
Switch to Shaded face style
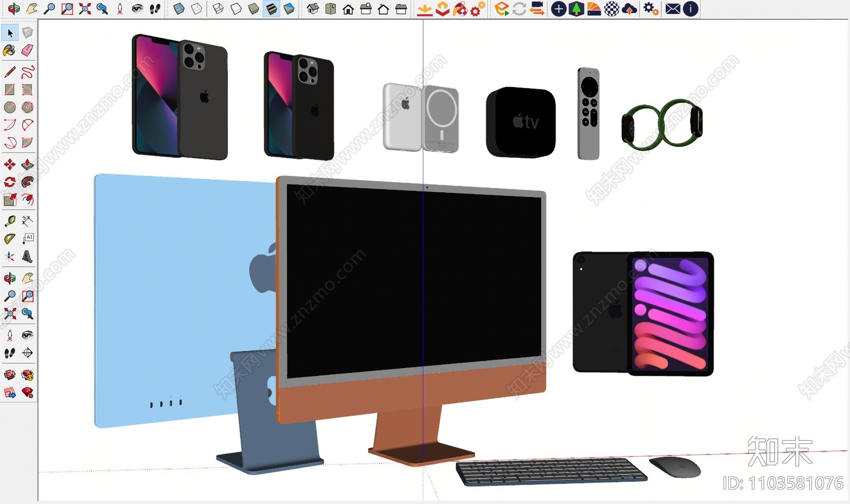point(253,8)
